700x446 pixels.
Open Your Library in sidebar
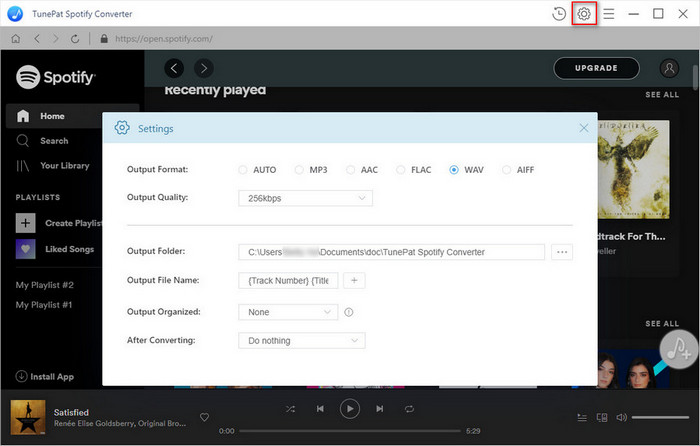coord(65,166)
